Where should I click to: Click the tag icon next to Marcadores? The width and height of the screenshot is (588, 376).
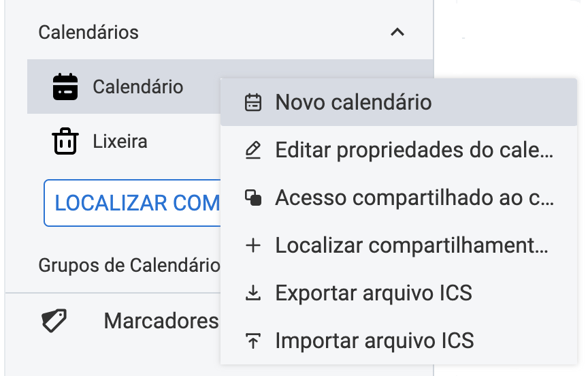coord(54,321)
